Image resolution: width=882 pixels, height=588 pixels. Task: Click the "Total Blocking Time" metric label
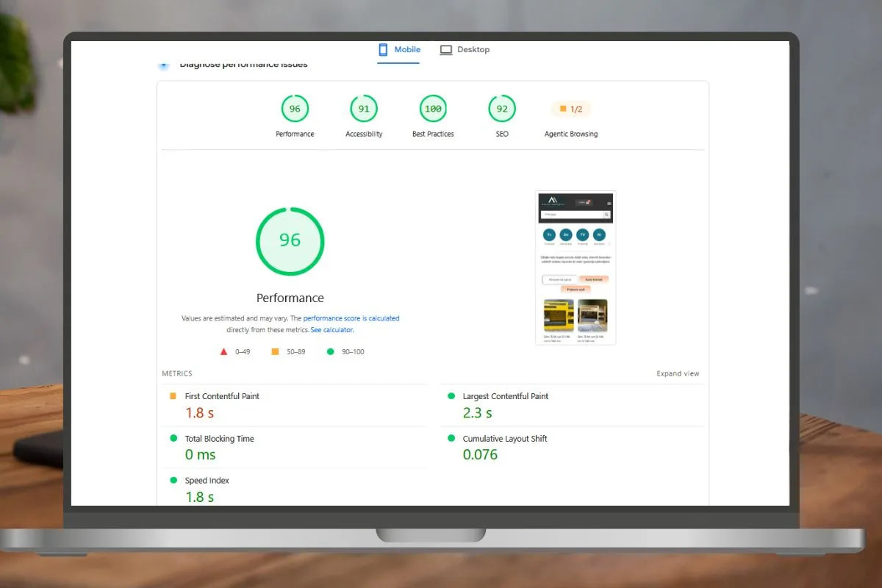click(x=220, y=439)
